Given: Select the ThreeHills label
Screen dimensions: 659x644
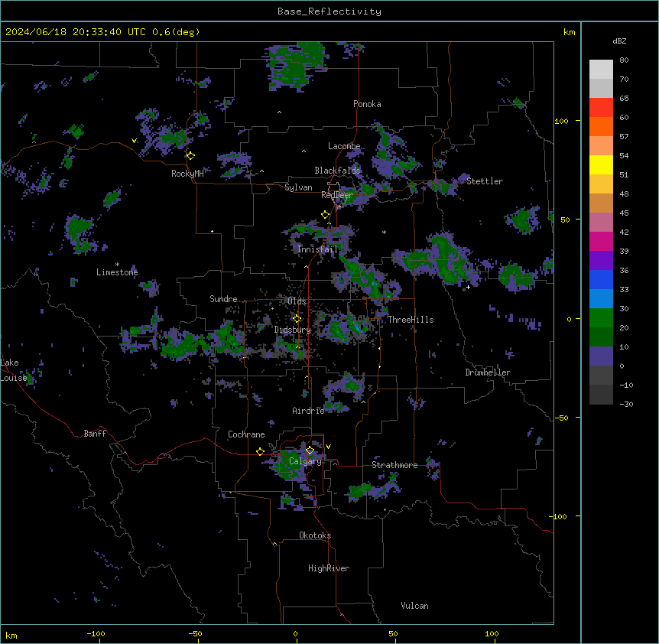Looking at the screenshot, I should 411,320.
